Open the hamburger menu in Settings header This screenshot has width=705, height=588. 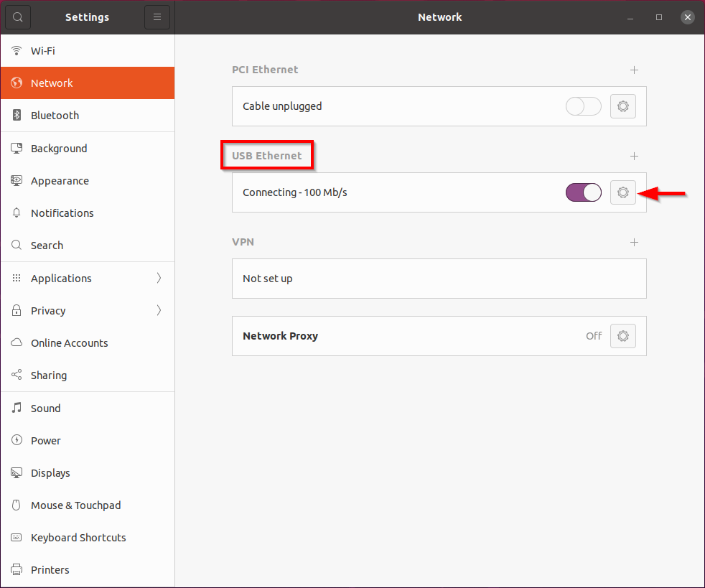[x=157, y=17]
